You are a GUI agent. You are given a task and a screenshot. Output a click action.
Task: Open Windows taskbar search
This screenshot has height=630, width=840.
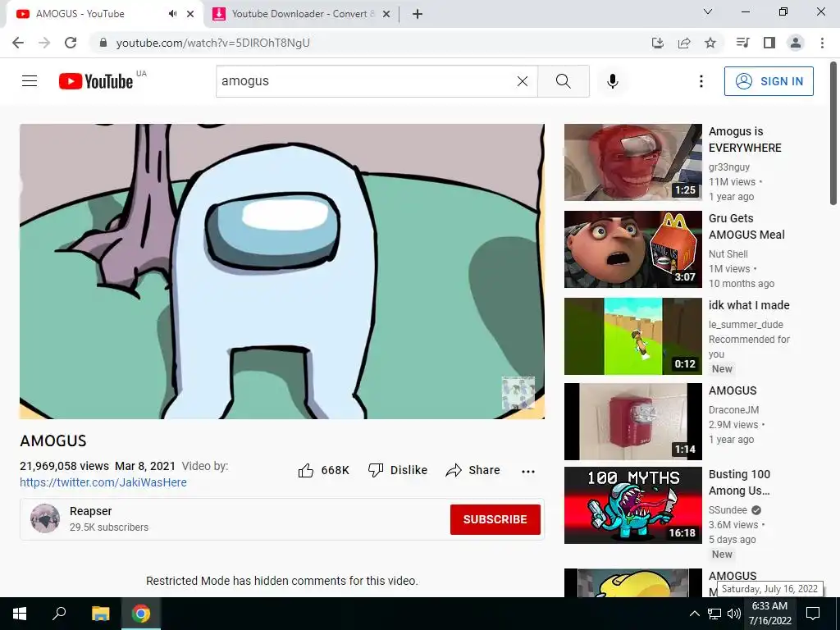click(x=59, y=614)
